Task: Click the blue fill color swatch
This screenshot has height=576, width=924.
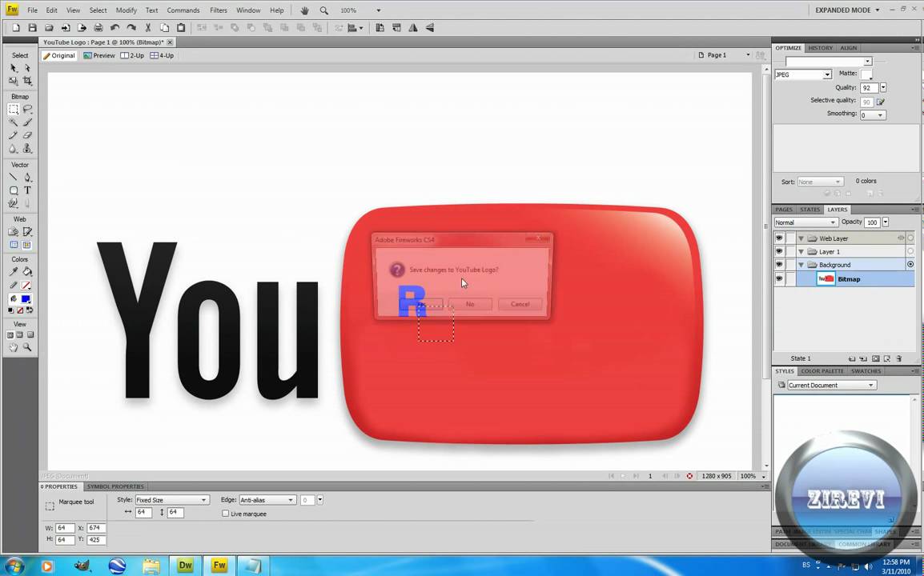Action: coord(26,298)
